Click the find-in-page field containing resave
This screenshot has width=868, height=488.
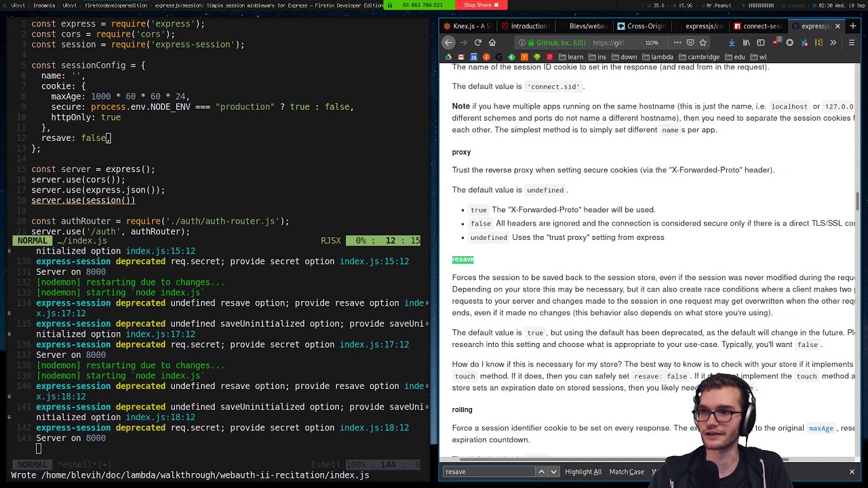point(489,472)
